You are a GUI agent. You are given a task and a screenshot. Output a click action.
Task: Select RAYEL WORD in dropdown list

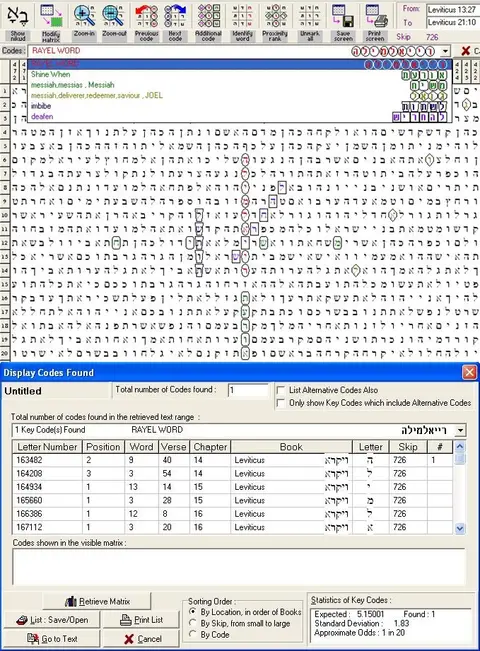pyautogui.click(x=240, y=64)
